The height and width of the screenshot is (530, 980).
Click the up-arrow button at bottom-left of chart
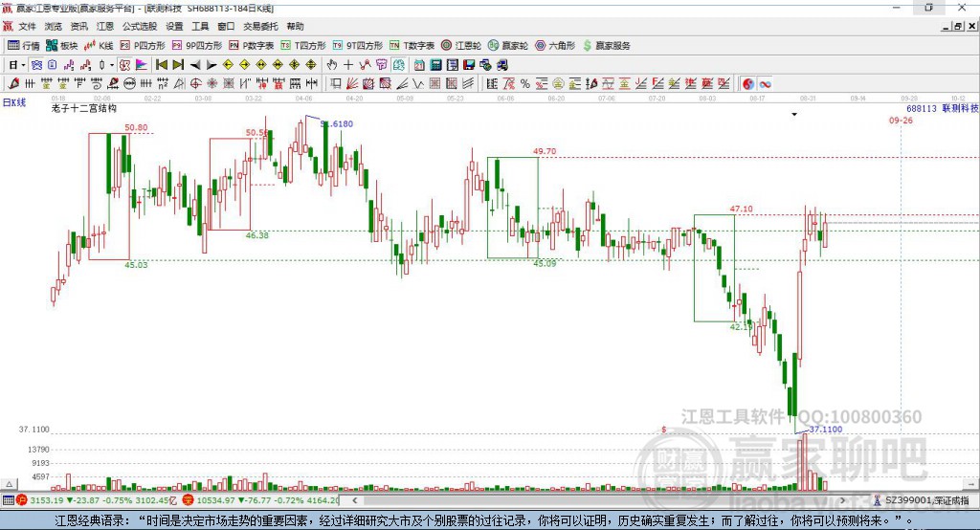click(x=10, y=484)
